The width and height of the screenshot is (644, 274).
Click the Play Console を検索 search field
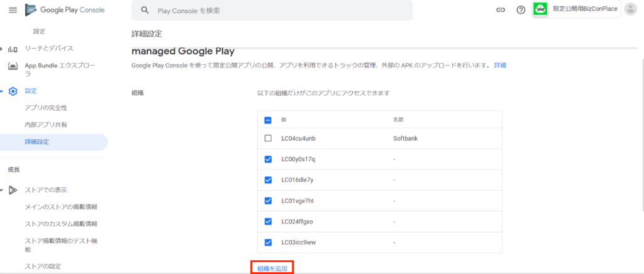click(x=277, y=11)
